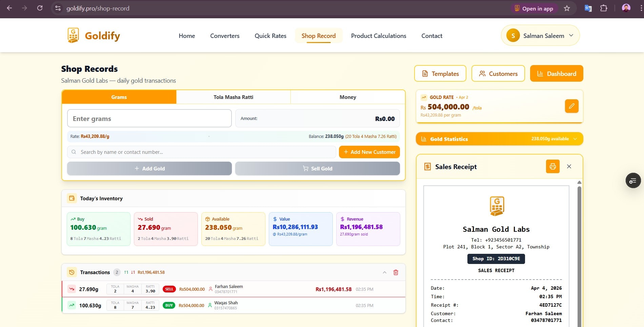Click the green BUY badge
644x327 pixels.
click(x=169, y=305)
